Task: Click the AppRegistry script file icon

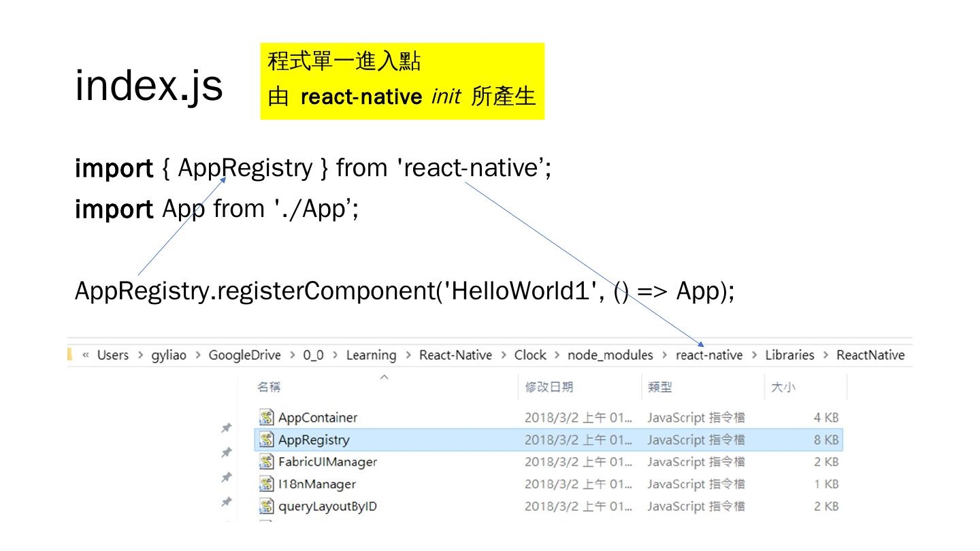Action: (267, 440)
